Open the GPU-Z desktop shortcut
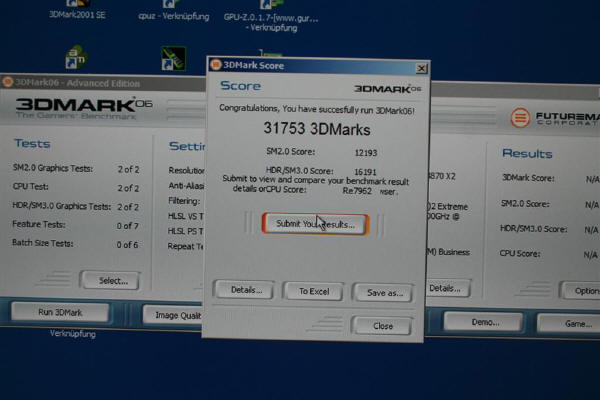 click(271, 15)
